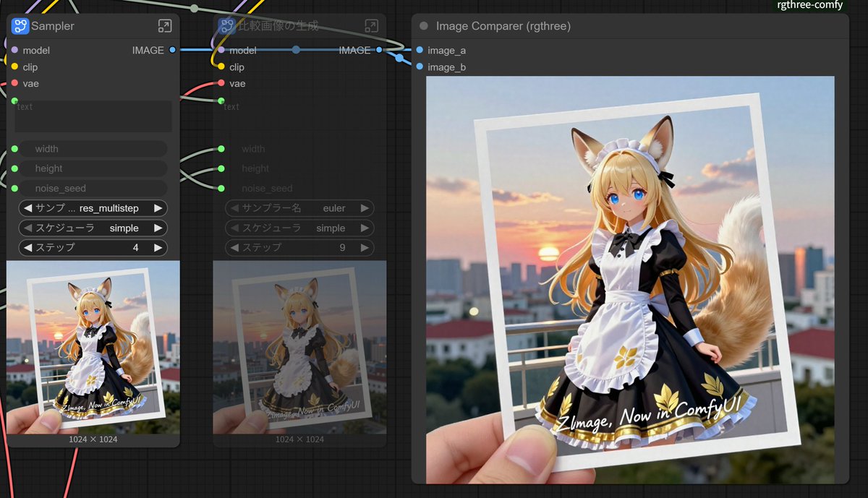The image size is (868, 498).
Task: Open the Sampler node via its expand icon
Action: tap(165, 26)
